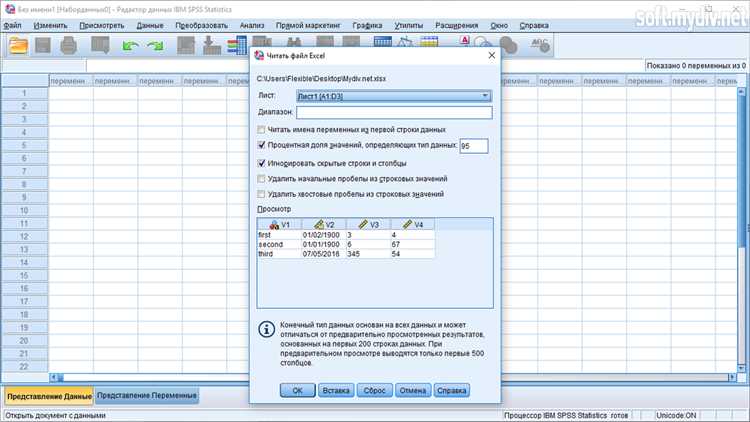Screen dimensions: 750x422
Task: Check remove leading spaces from string values
Action: (x=262, y=178)
